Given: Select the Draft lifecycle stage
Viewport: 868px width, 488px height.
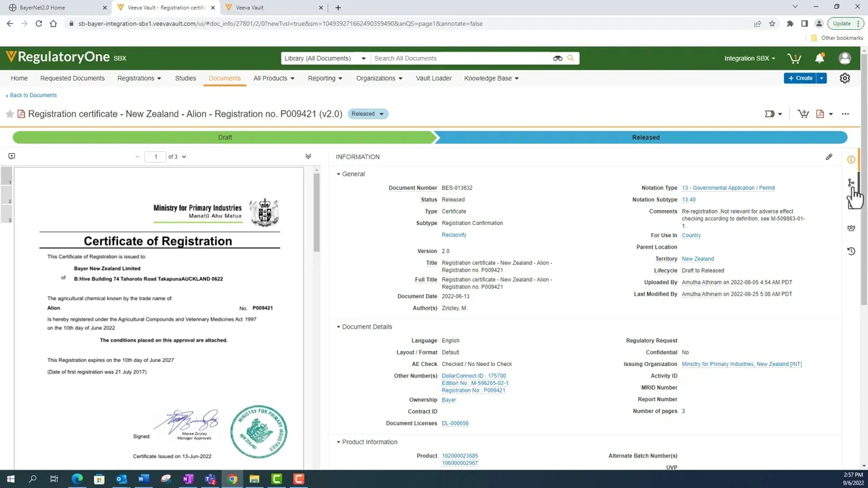Looking at the screenshot, I should point(225,138).
